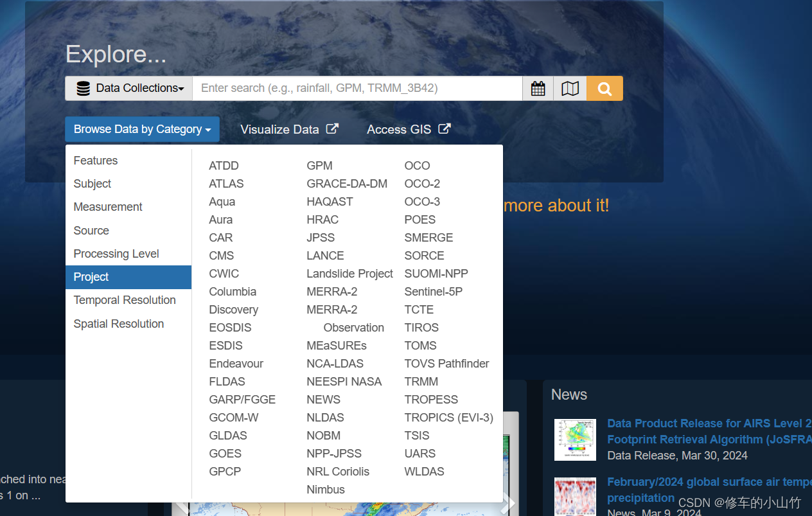Choose the FLDAS project

point(227,382)
